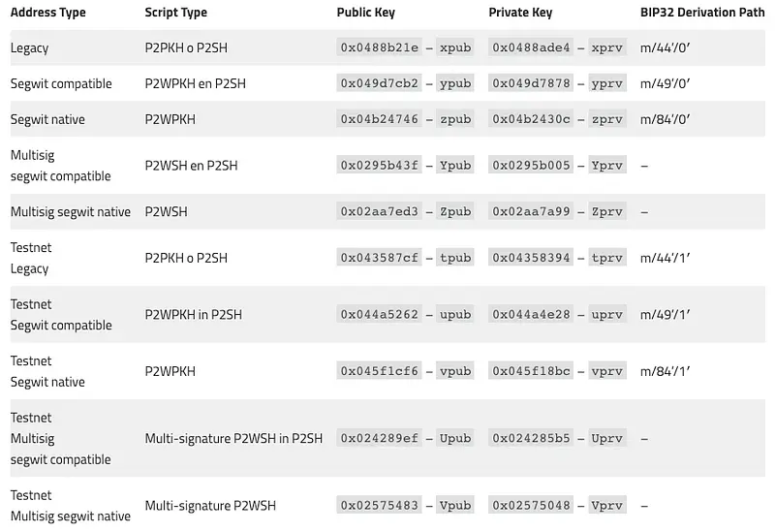775x532 pixels.
Task: Select the ypub code label
Action: click(455, 83)
